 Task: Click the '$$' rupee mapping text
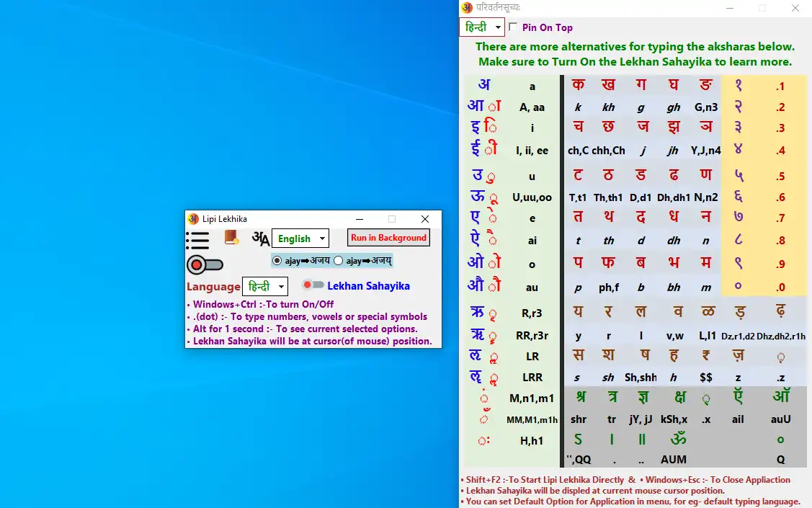706,378
